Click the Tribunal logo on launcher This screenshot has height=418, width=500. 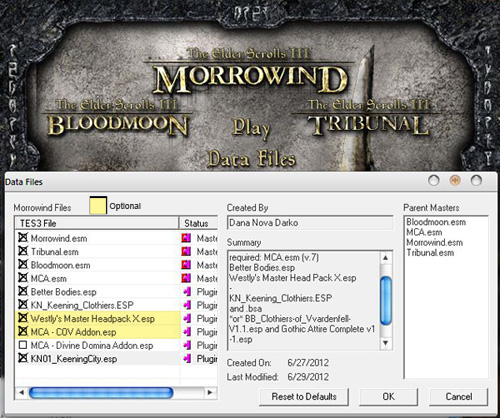click(368, 118)
